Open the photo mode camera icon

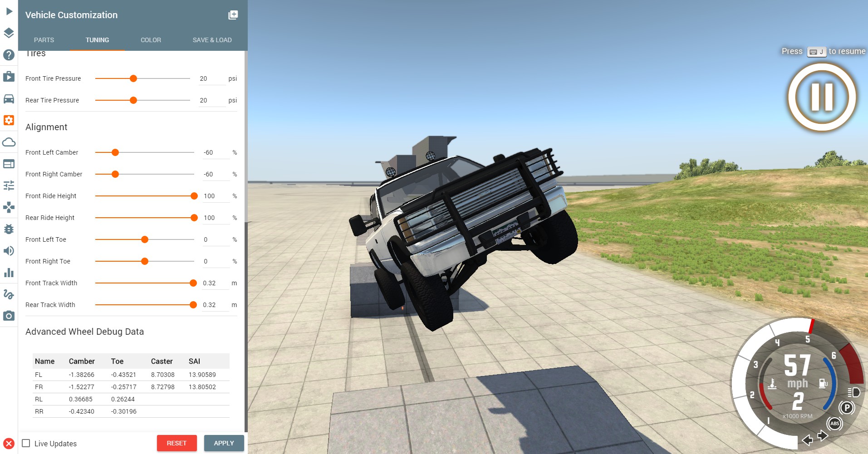click(9, 316)
